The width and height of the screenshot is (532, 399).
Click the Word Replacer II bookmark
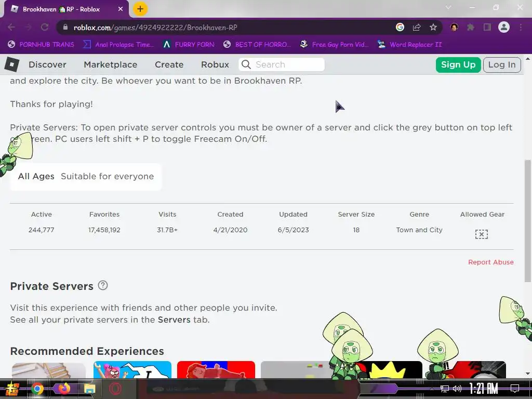[x=410, y=45]
